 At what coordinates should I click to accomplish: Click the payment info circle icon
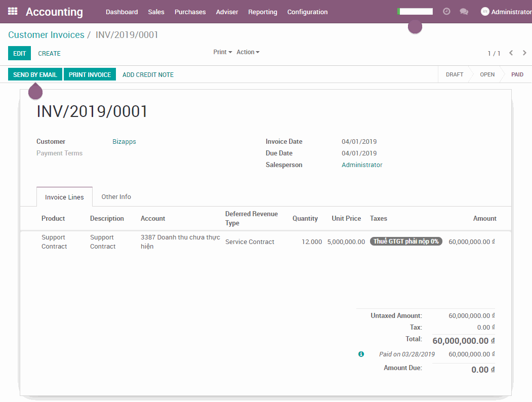(x=361, y=354)
